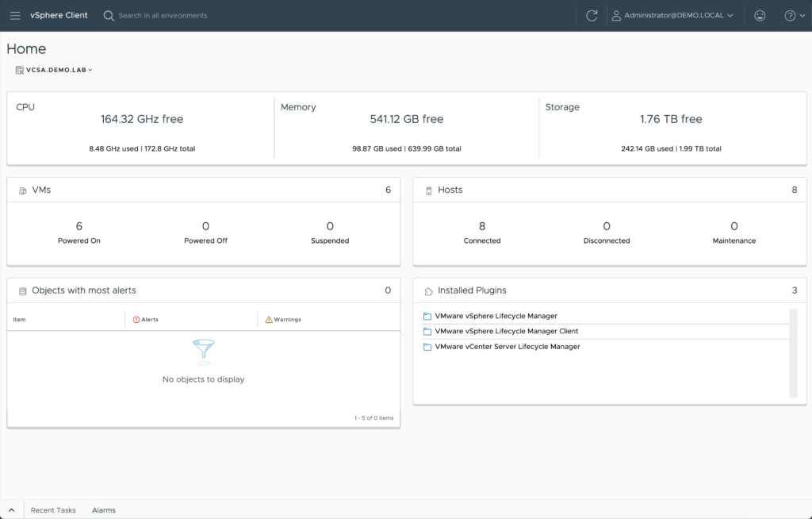This screenshot has width=812, height=519.
Task: Click the smiley feedback icon
Action: click(x=760, y=16)
